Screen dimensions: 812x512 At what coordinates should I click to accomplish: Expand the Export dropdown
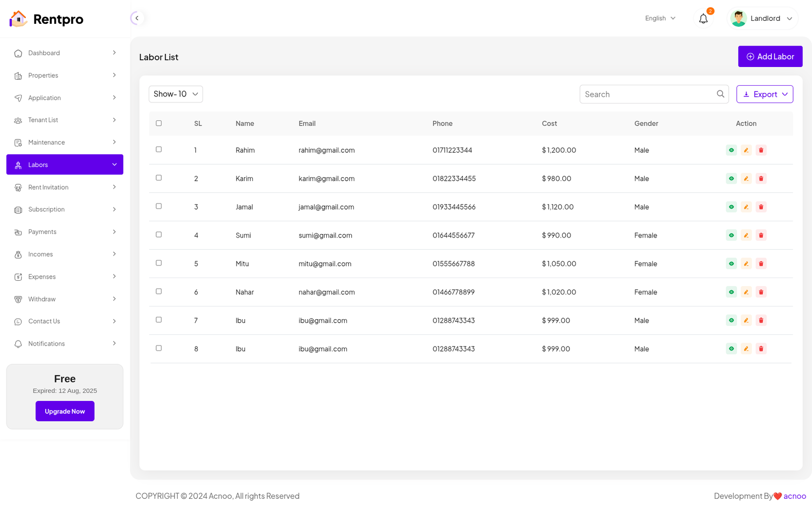coord(764,94)
